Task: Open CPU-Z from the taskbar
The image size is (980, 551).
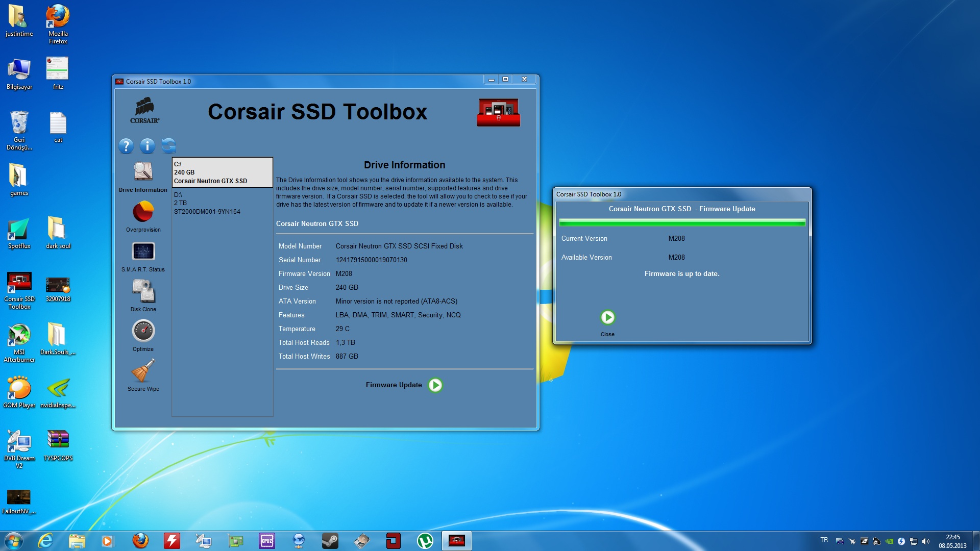Action: pyautogui.click(x=266, y=541)
